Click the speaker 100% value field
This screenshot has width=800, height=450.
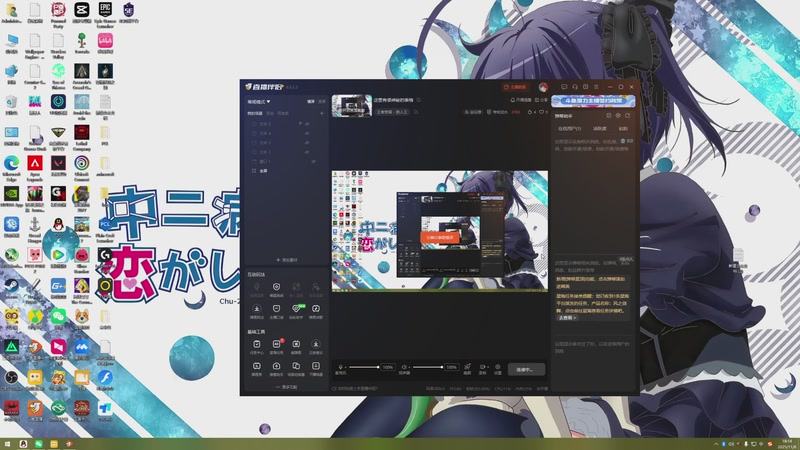[452, 367]
